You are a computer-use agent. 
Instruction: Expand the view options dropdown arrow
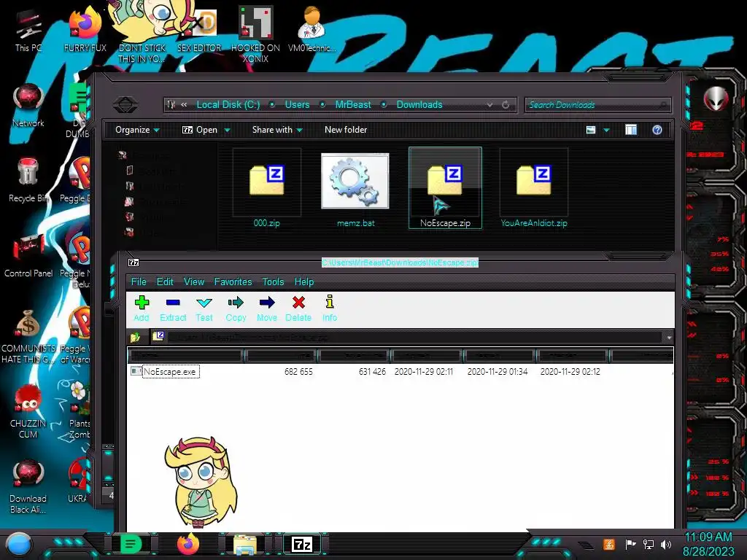coord(606,130)
